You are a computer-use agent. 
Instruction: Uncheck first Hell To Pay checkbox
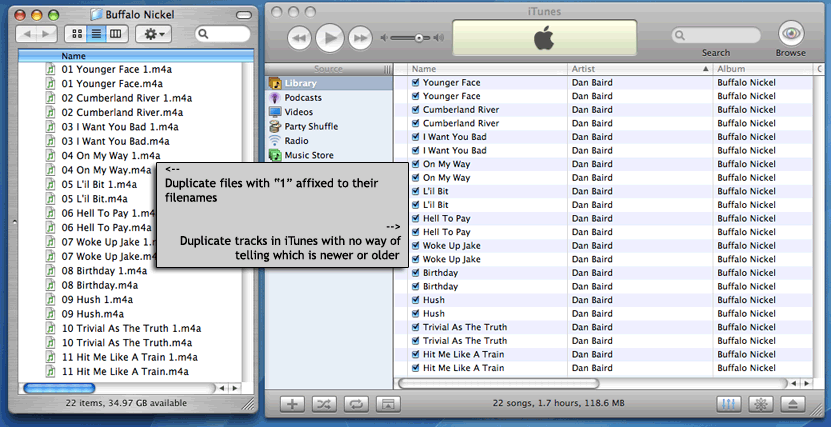pos(416,218)
